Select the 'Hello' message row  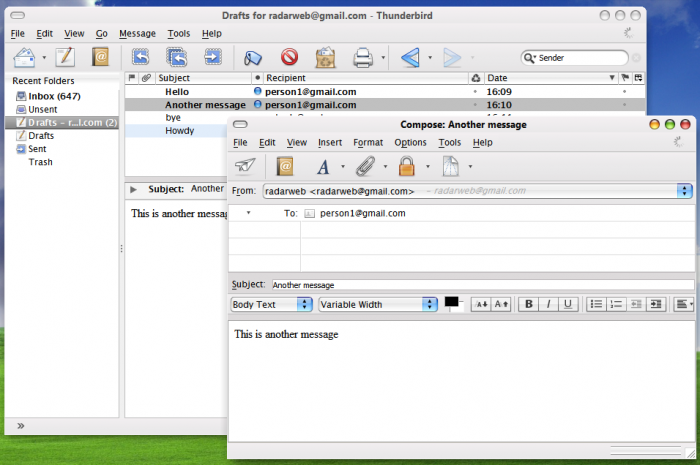click(385, 91)
